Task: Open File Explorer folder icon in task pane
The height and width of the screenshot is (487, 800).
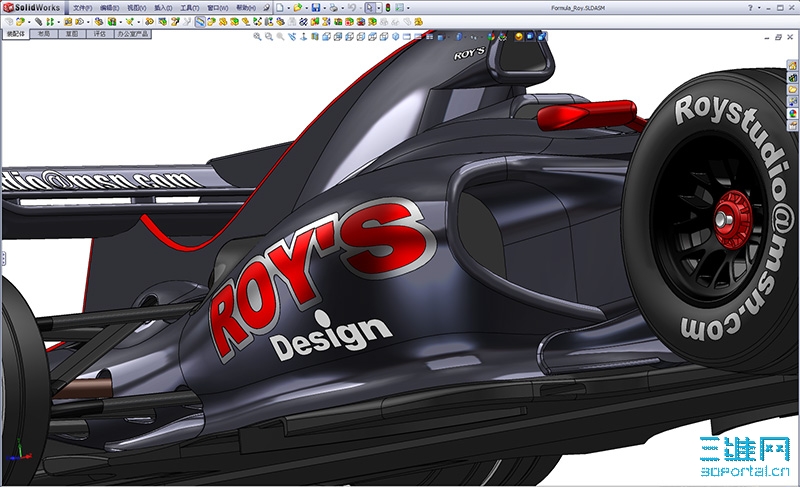Action: pyautogui.click(x=792, y=89)
